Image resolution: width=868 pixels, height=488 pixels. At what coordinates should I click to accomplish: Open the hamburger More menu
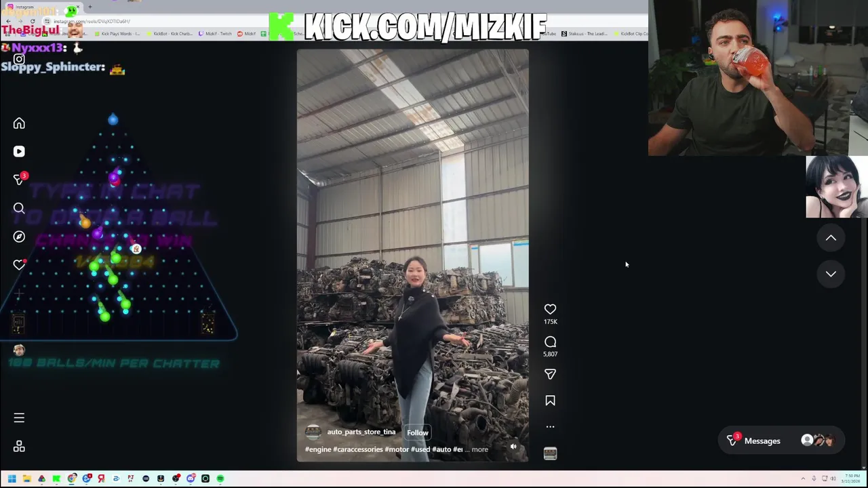click(19, 418)
